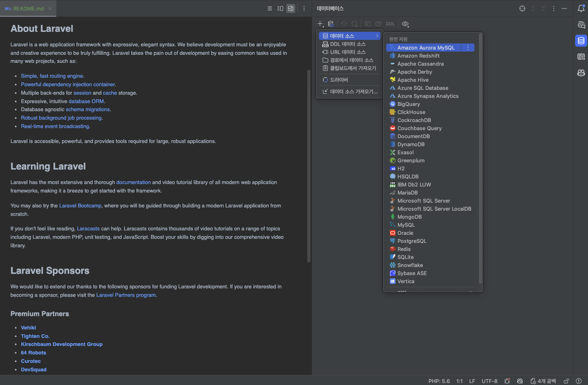Click the notifications bell in the top-right corner

click(x=581, y=8)
